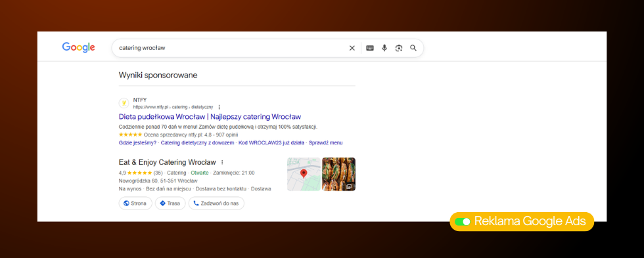Open the food photo thumbnail
Screen dimensions: 644x258
click(x=339, y=175)
